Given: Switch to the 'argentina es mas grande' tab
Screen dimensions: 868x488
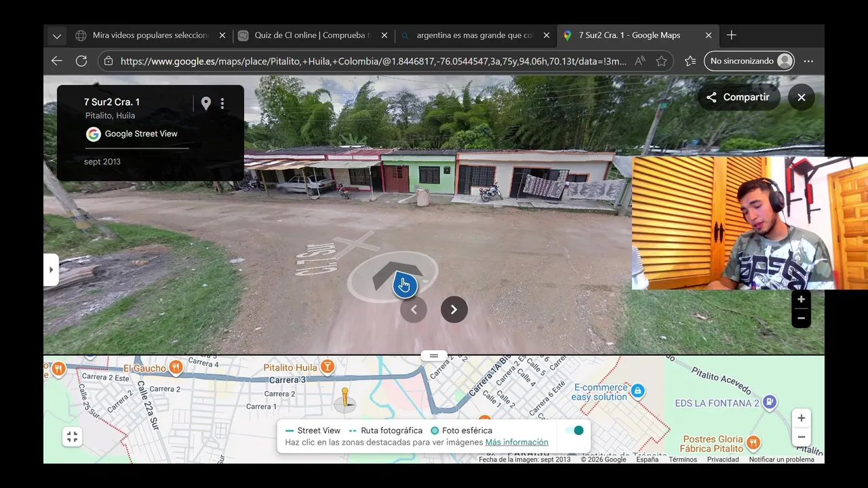Looking at the screenshot, I should coord(475,35).
